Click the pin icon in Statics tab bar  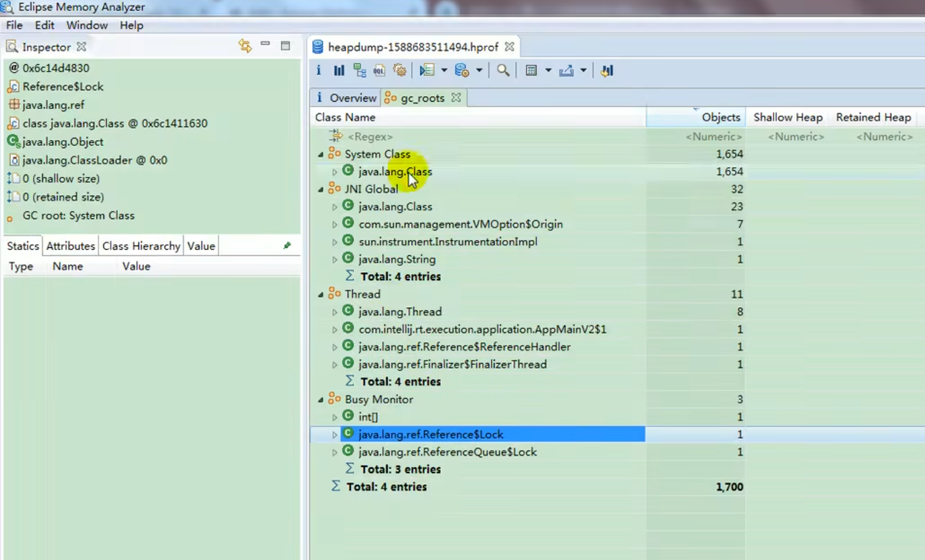coord(287,245)
